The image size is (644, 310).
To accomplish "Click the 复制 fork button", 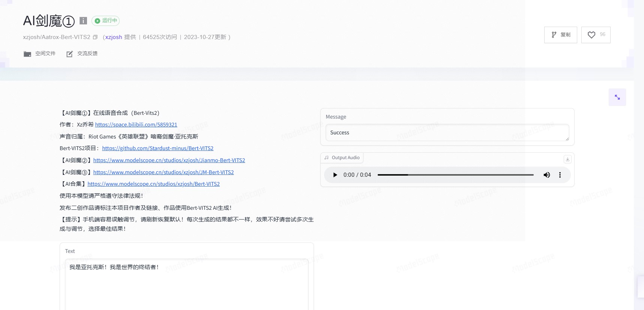I will pos(560,35).
